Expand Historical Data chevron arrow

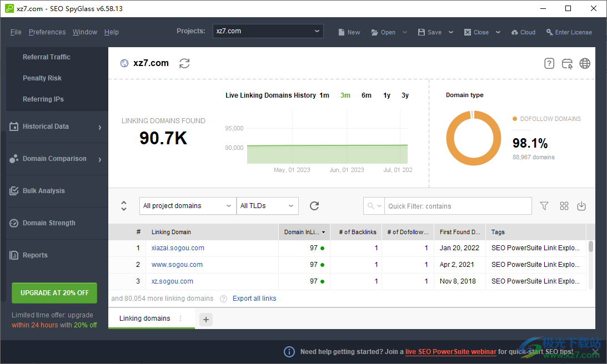tap(100, 127)
